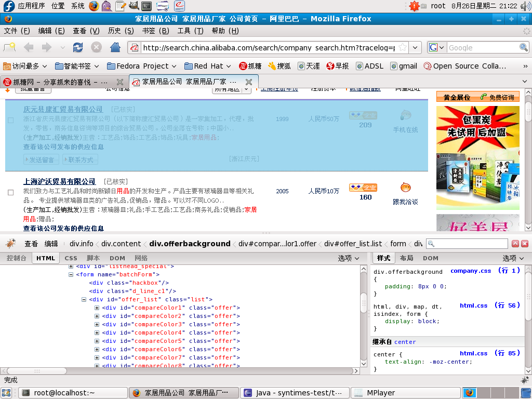Open the Firefox 文件 menu

click(17, 31)
